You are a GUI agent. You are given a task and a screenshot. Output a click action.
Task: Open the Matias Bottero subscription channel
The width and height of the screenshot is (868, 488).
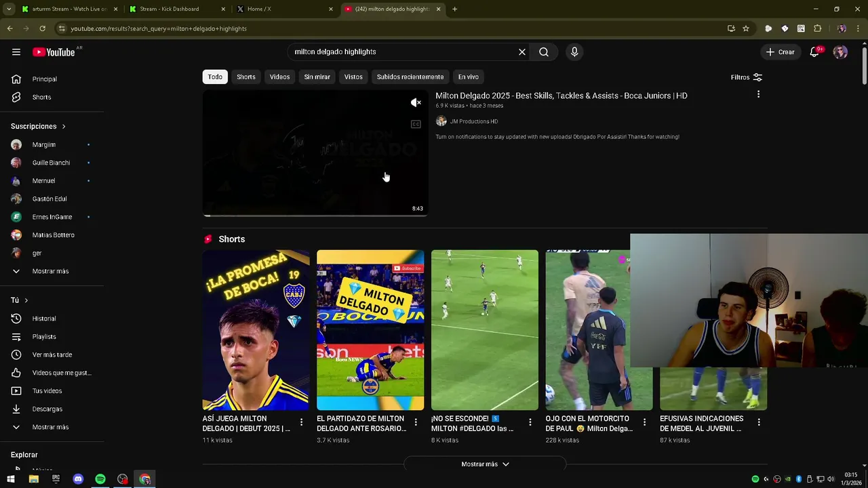[x=52, y=235]
